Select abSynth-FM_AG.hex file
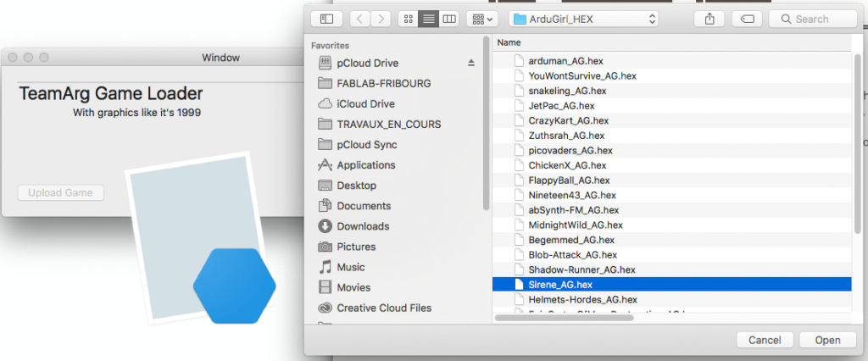The height and width of the screenshot is (361, 868). [671, 210]
